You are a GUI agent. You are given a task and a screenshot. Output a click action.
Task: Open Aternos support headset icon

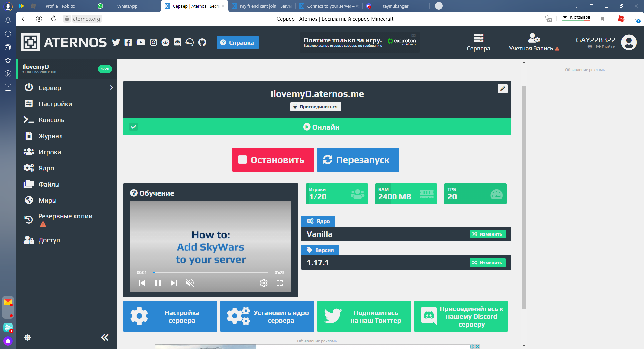coord(190,42)
